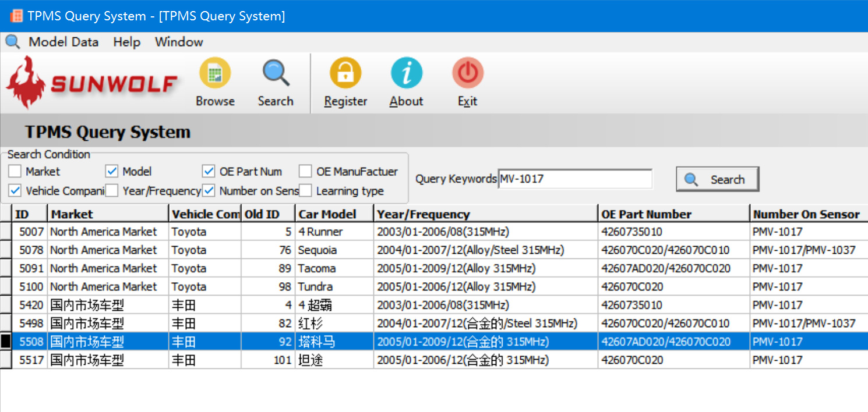Uncheck the Model search condition
The width and height of the screenshot is (868, 412).
tap(112, 172)
